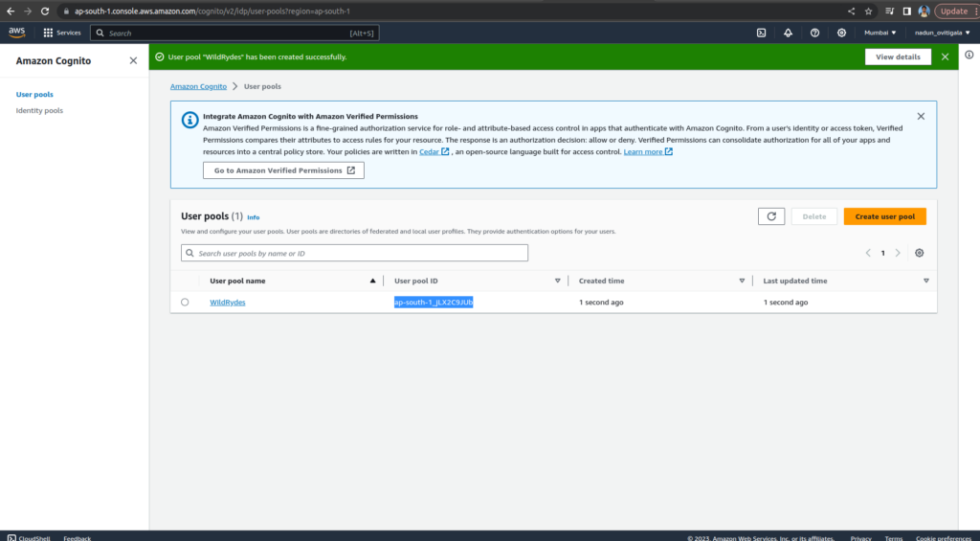The image size is (980, 541).
Task: Click the Amazon Cognito breadcrumb link
Action: pyautogui.click(x=199, y=86)
